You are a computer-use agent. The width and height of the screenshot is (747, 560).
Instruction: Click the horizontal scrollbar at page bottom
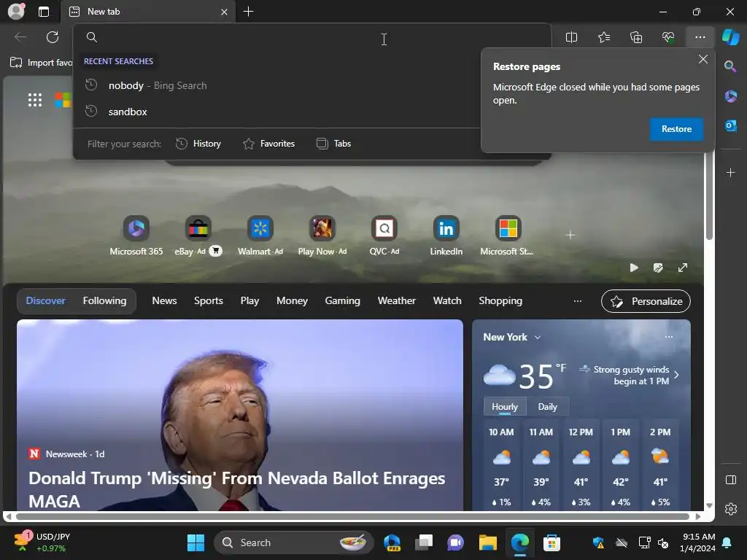[x=352, y=517]
